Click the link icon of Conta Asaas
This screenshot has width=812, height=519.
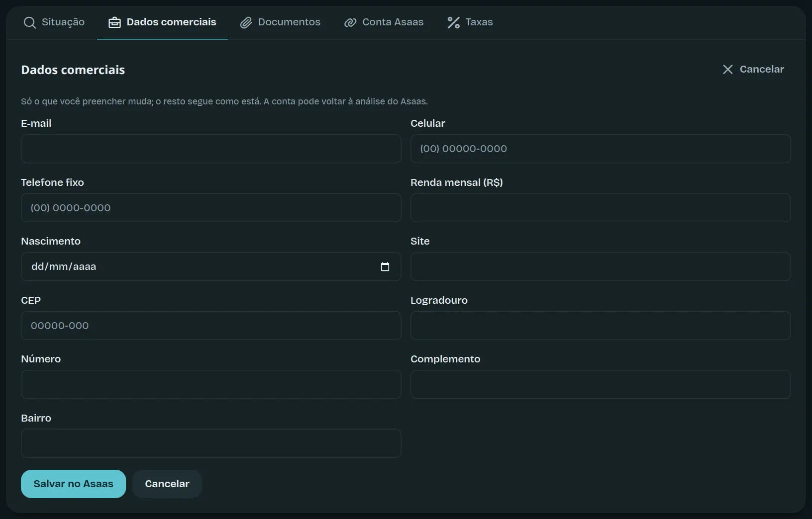point(350,22)
